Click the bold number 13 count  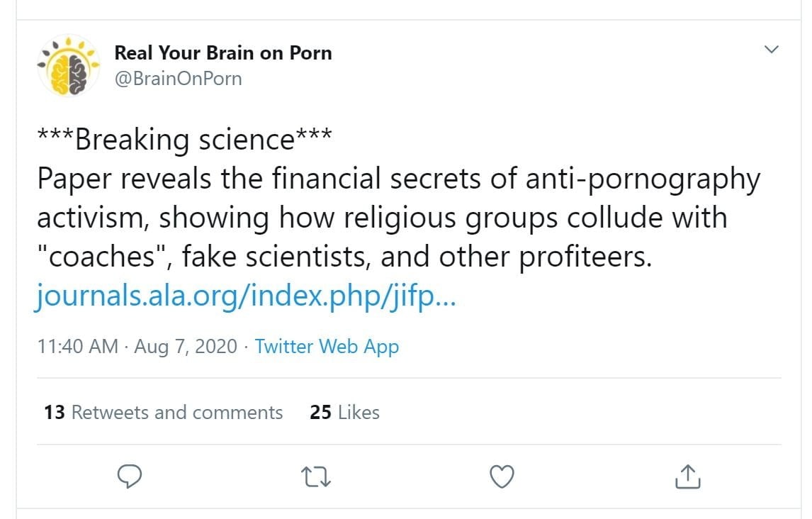click(54, 413)
